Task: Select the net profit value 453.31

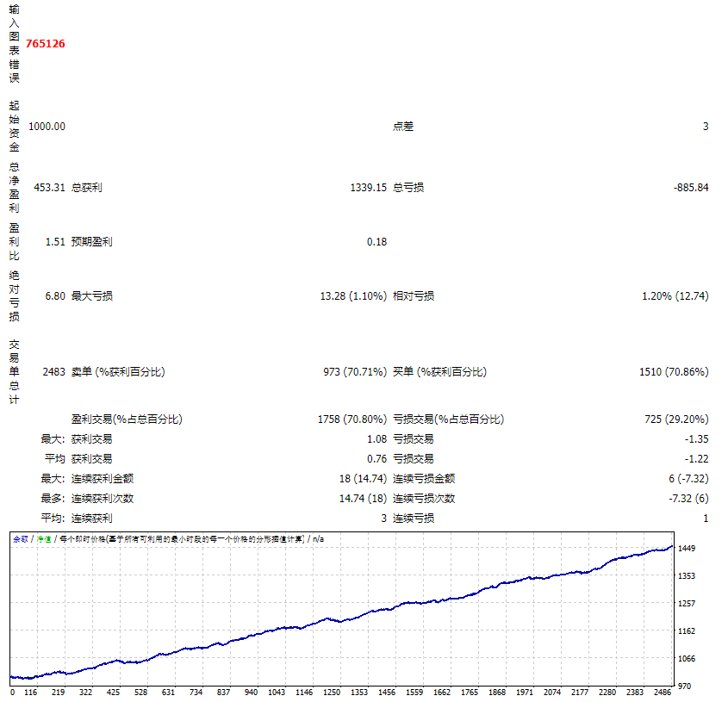Action: (x=50, y=188)
